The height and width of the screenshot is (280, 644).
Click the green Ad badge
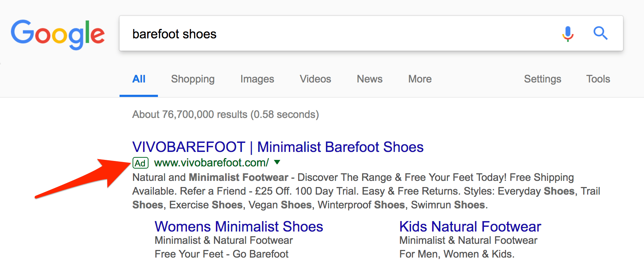(x=141, y=163)
